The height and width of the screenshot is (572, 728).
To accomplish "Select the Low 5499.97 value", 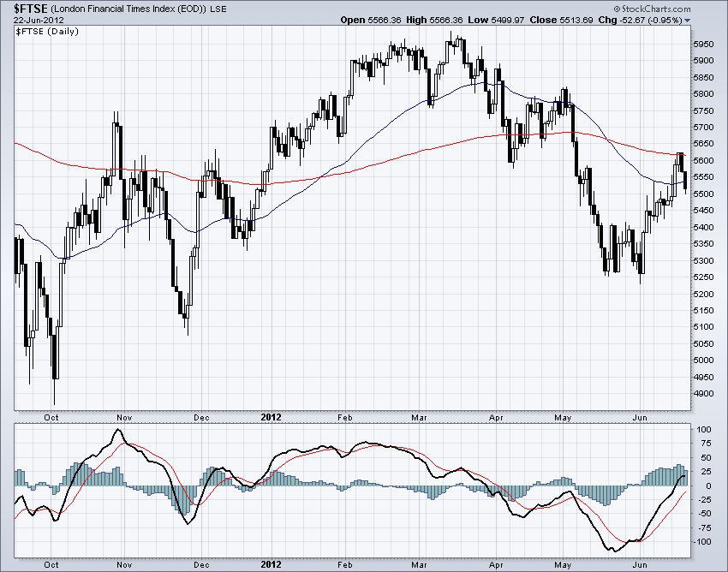I will pyautogui.click(x=496, y=20).
